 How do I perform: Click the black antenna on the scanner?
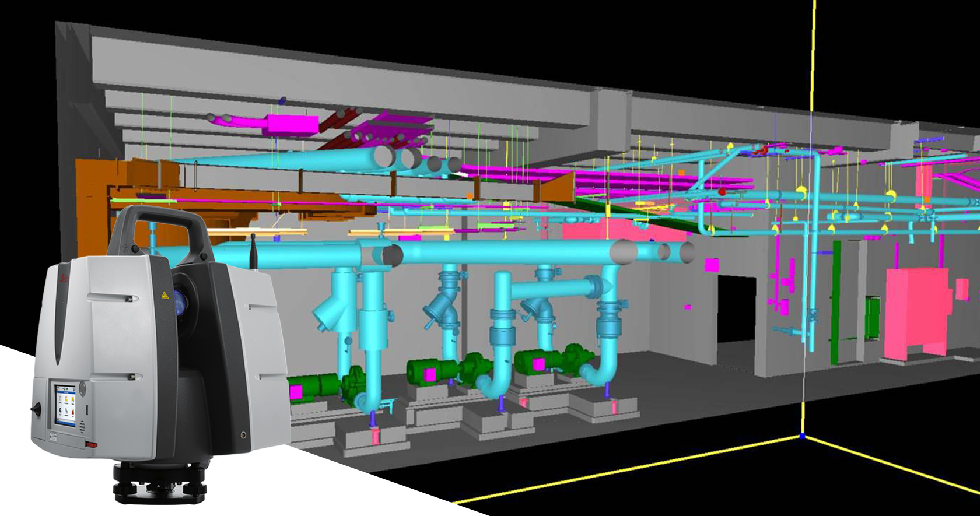pyautogui.click(x=254, y=251)
